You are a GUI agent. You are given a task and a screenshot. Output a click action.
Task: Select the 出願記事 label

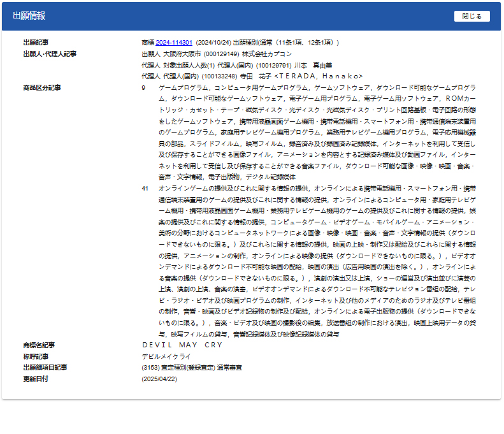[x=36, y=43]
